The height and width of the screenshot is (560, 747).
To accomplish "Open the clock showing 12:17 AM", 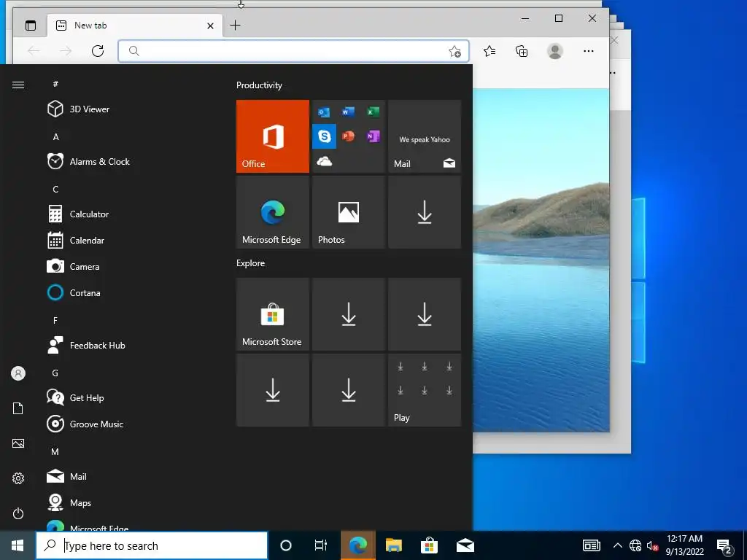I will tap(684, 545).
